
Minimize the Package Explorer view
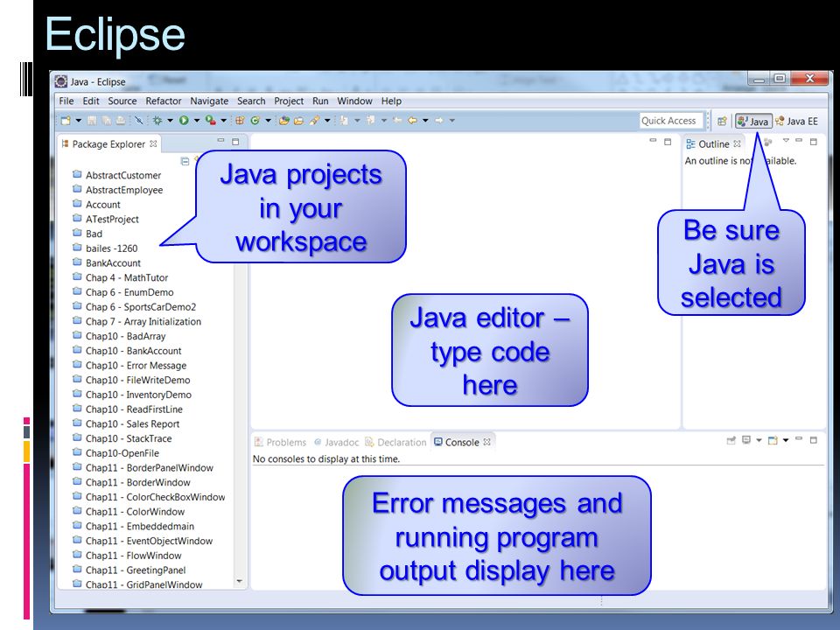(x=220, y=140)
